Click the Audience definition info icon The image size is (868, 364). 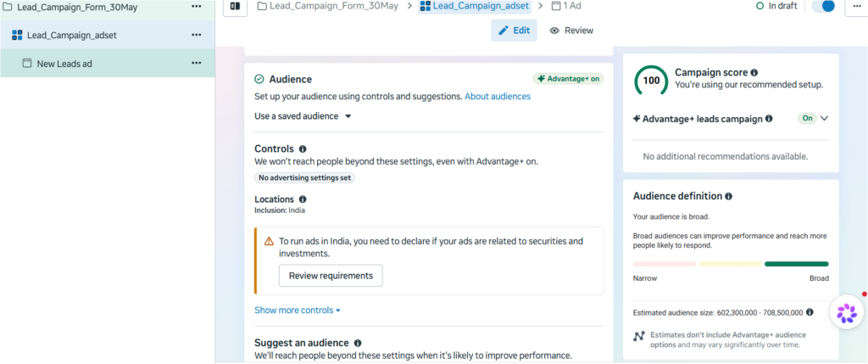pos(728,196)
